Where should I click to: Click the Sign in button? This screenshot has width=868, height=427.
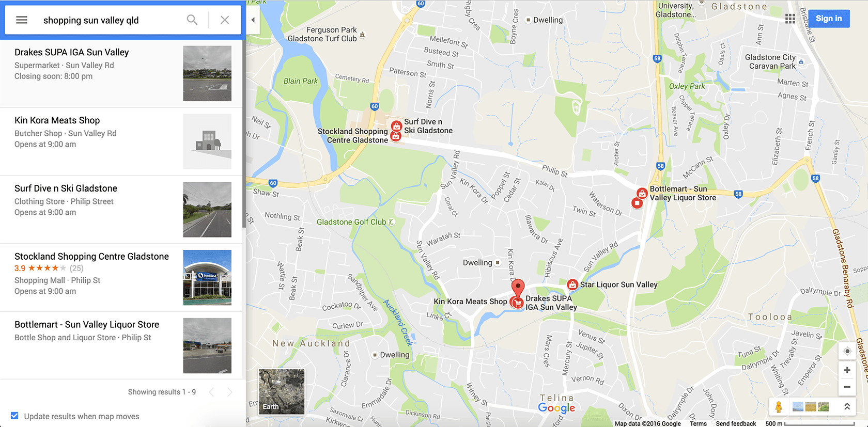(x=829, y=19)
